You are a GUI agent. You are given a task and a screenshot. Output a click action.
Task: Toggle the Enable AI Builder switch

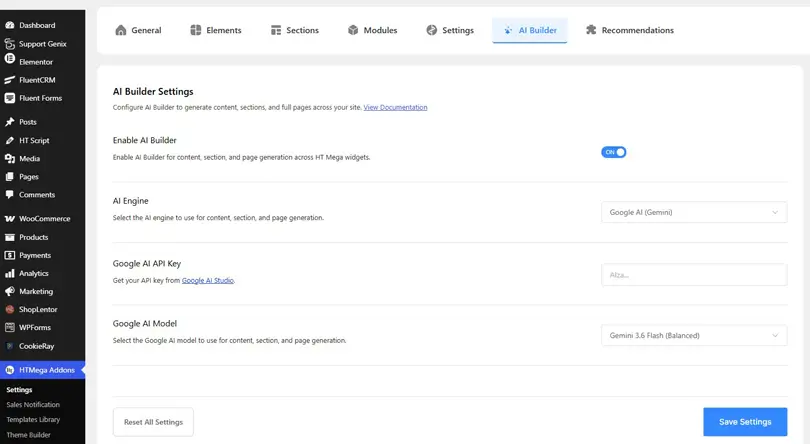[613, 152]
